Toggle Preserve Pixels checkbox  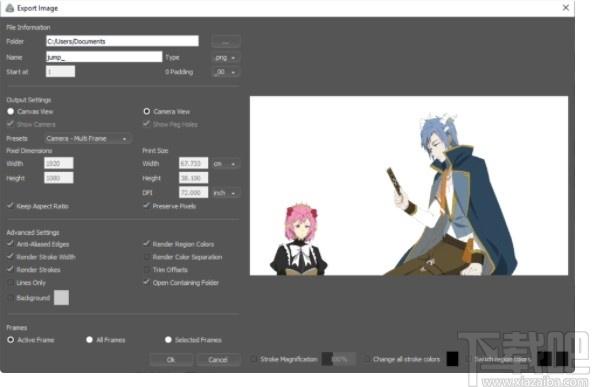pos(146,206)
